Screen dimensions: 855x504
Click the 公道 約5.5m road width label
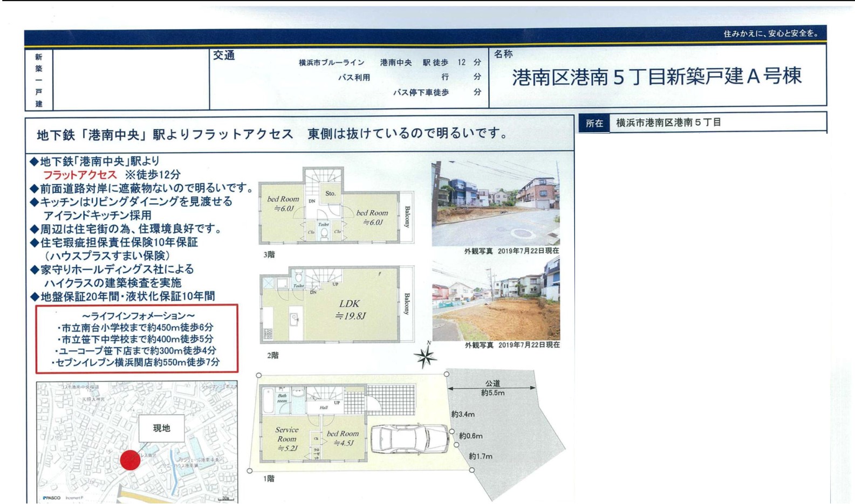point(492,388)
